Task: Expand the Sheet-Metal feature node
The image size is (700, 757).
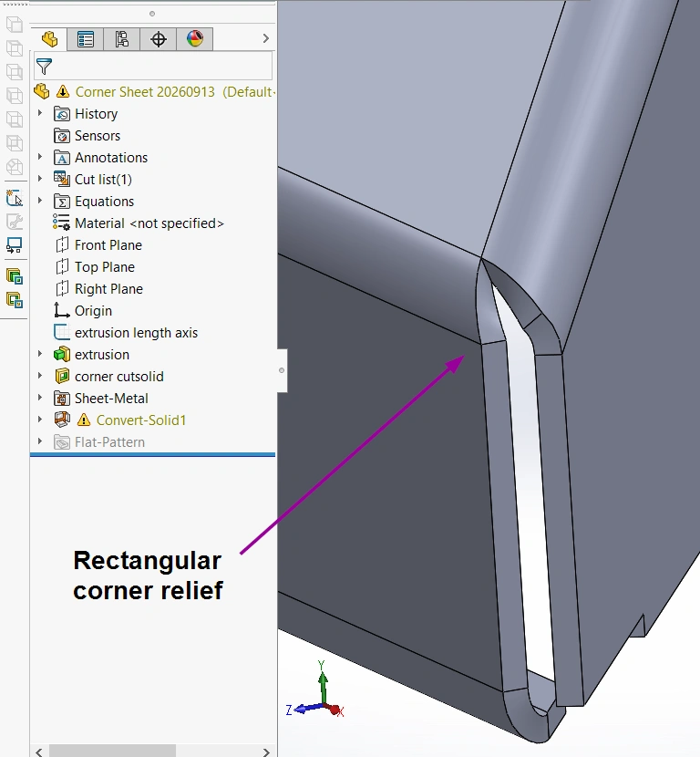Action: coord(40,398)
